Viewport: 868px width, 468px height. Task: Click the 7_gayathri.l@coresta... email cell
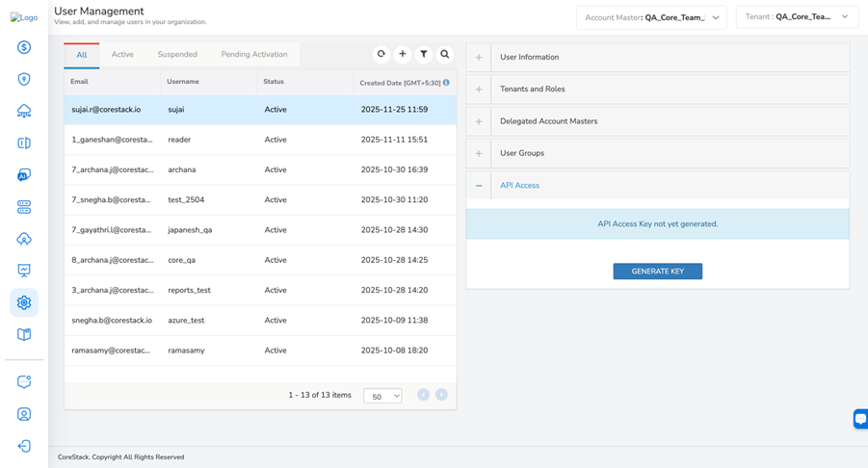click(x=111, y=230)
